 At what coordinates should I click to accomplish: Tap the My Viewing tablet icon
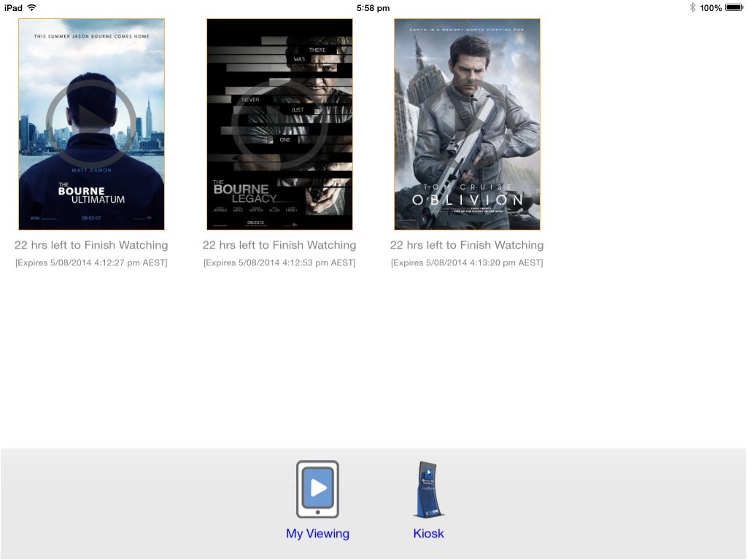click(x=317, y=489)
